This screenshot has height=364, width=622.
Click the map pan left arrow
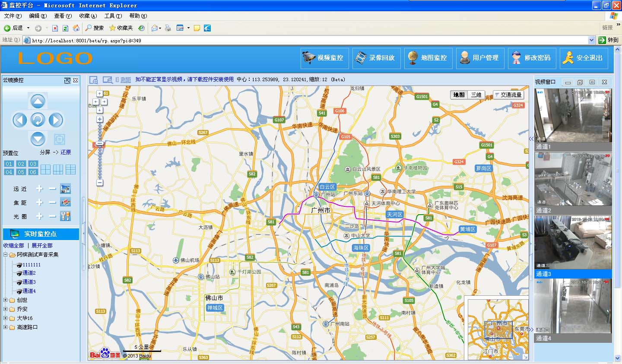coord(95,102)
